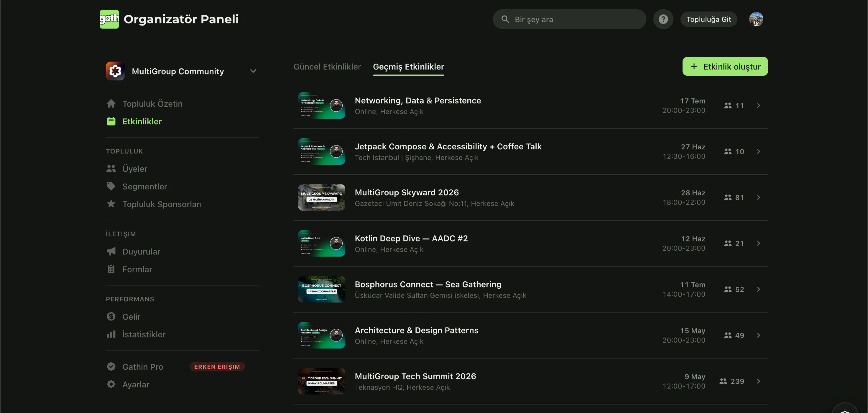The height and width of the screenshot is (413, 868).
Task: Click the gath logo icon
Action: coord(109,19)
